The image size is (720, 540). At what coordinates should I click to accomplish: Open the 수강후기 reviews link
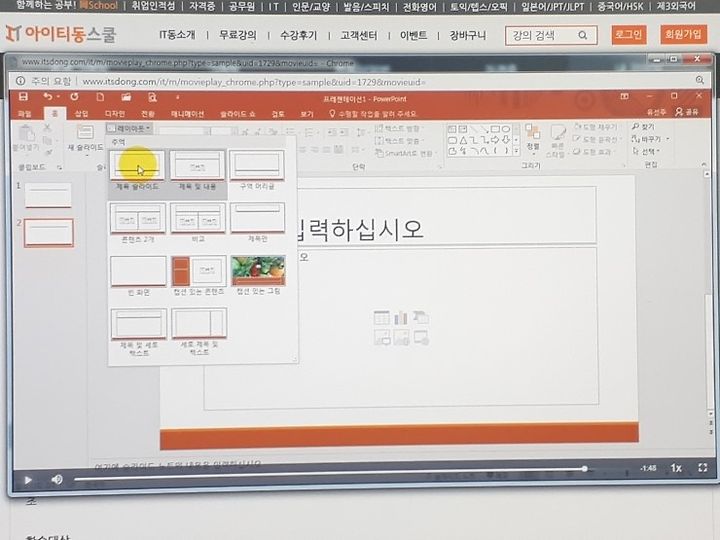[298, 35]
